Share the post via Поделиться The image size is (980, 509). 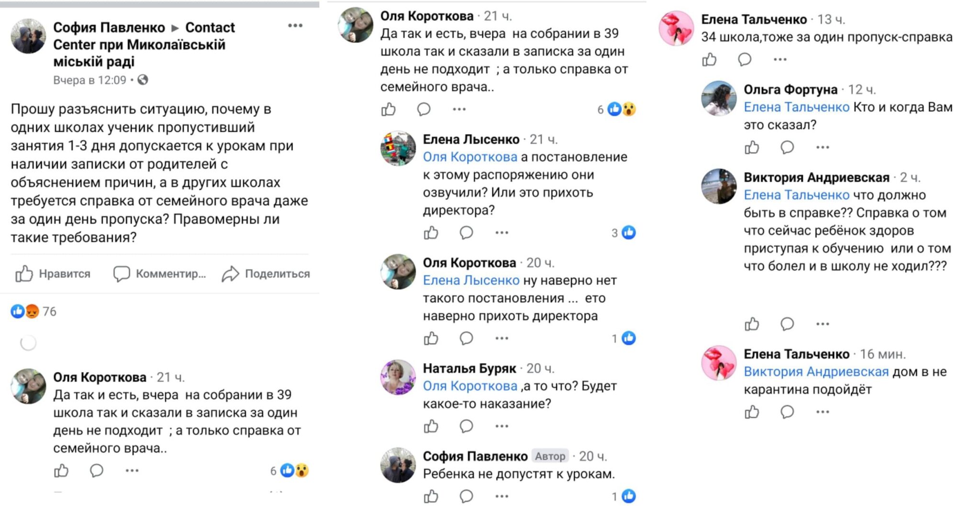click(x=266, y=274)
